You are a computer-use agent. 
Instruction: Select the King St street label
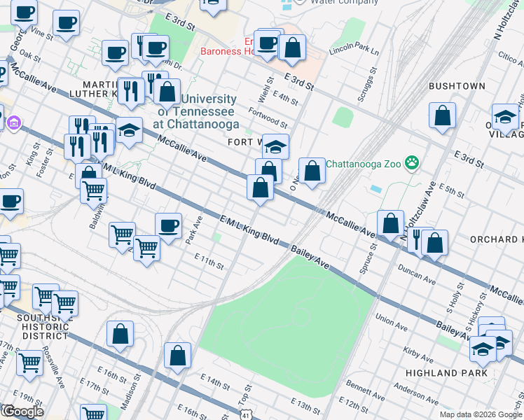[x=33, y=154]
